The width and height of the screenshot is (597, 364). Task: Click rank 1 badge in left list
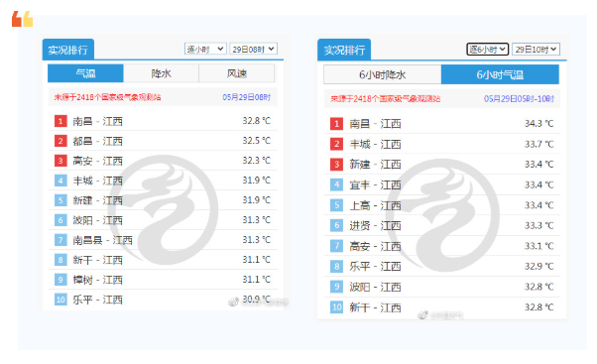pyautogui.click(x=60, y=121)
